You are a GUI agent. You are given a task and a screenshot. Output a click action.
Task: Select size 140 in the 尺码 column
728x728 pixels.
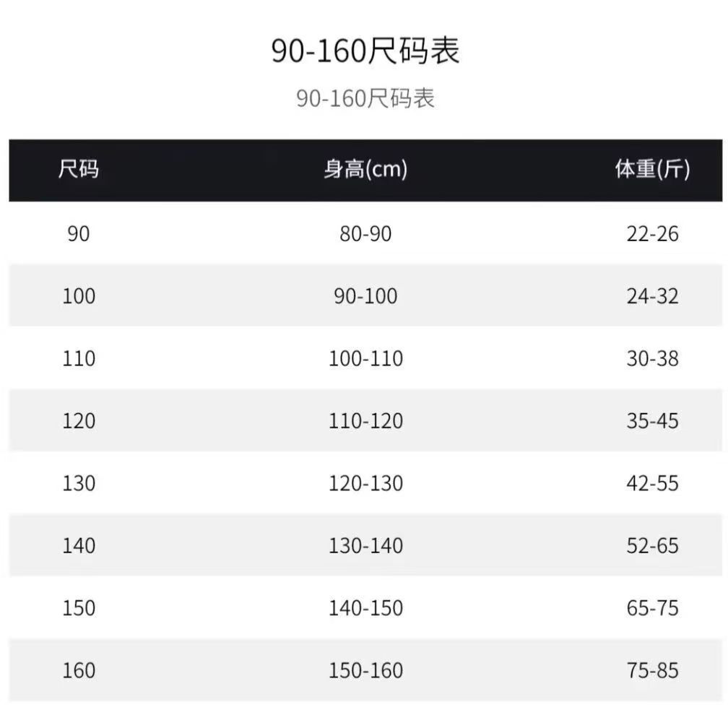tap(79, 545)
